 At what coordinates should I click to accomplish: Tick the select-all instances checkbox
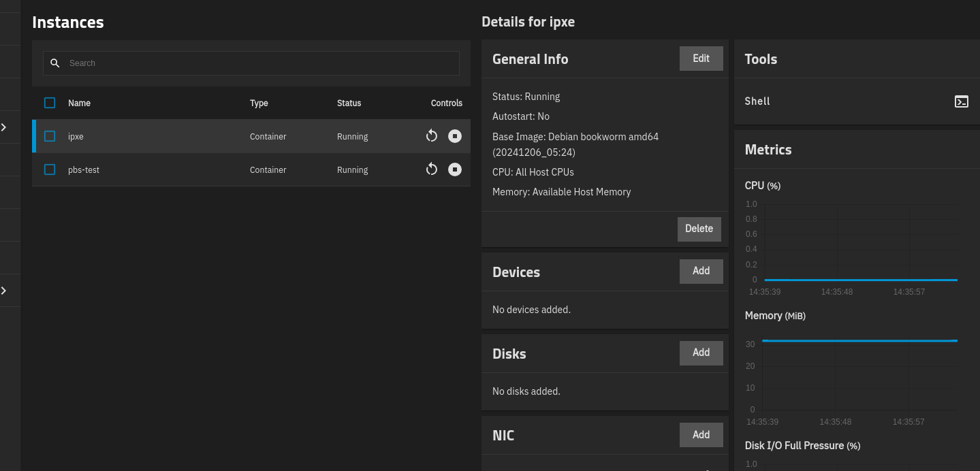(50, 103)
